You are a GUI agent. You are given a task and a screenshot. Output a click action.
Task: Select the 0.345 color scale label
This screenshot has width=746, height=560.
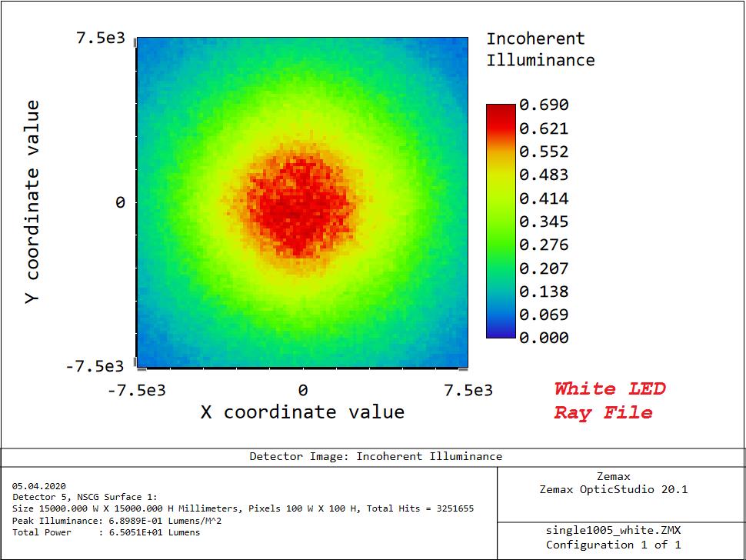coord(544,222)
